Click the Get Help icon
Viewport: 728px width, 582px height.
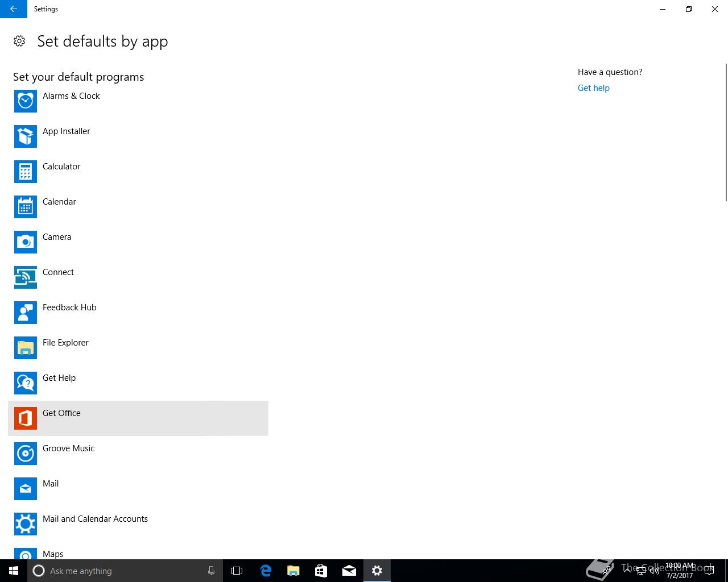(x=26, y=383)
